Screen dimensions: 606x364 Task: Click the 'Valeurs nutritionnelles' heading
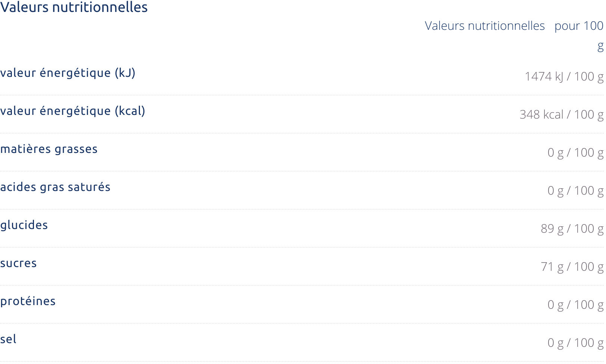pyautogui.click(x=74, y=7)
